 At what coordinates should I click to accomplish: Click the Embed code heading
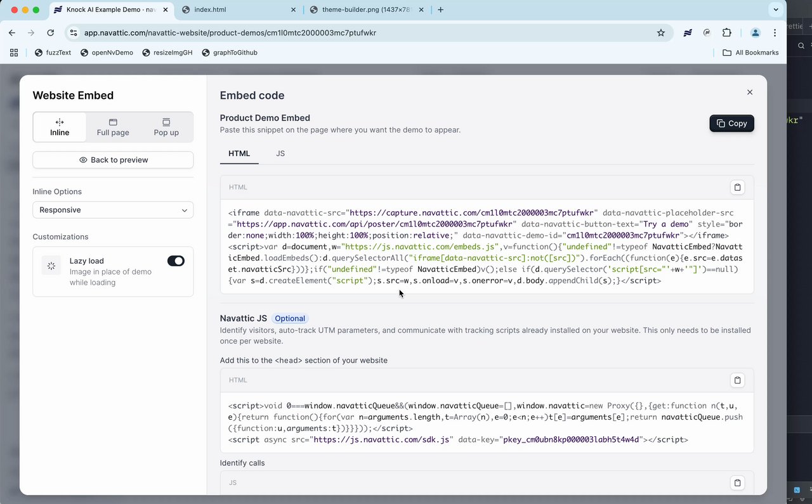(252, 95)
